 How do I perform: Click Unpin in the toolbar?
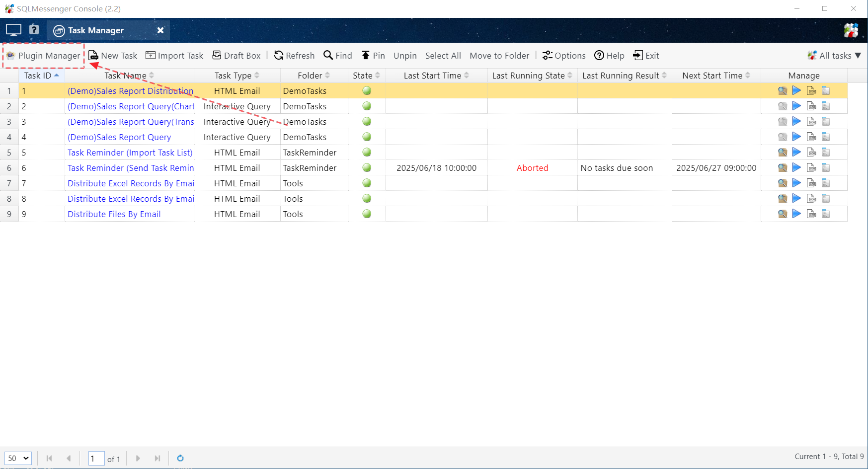tap(405, 56)
